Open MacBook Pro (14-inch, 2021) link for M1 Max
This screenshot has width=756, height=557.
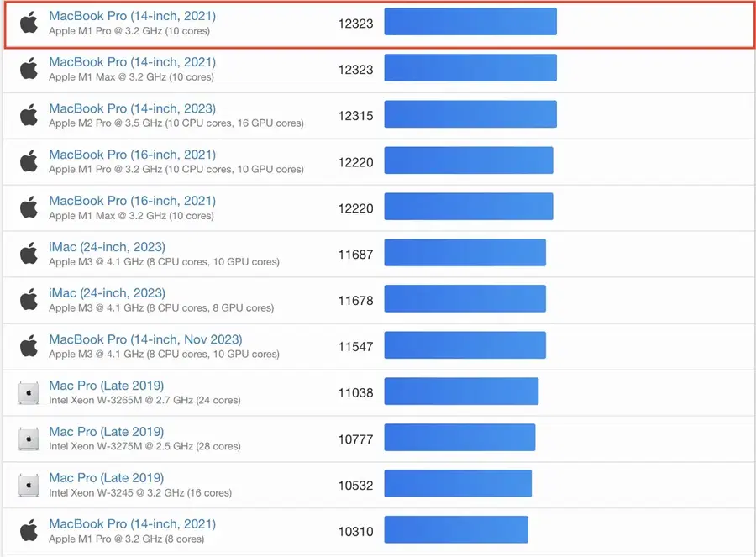pos(132,62)
